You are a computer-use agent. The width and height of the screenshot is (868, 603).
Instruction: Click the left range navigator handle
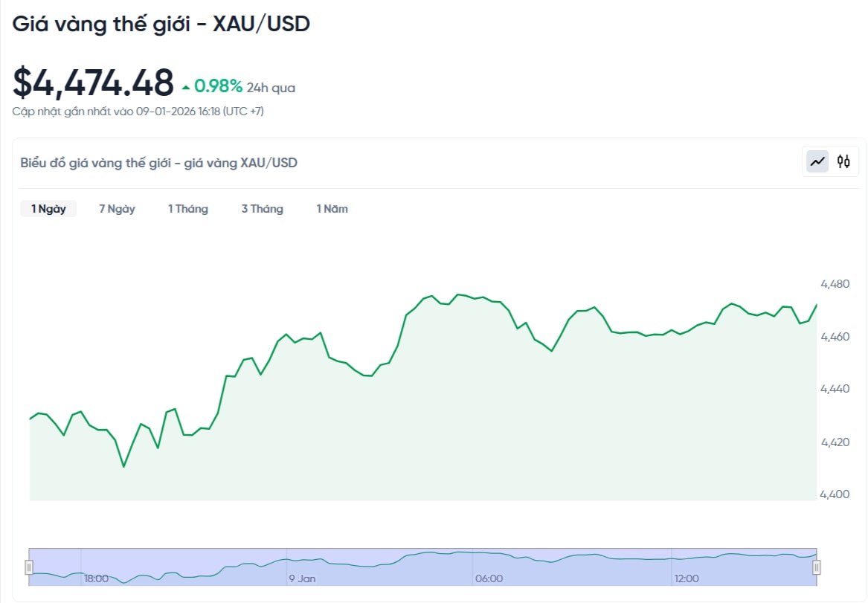pyautogui.click(x=29, y=568)
